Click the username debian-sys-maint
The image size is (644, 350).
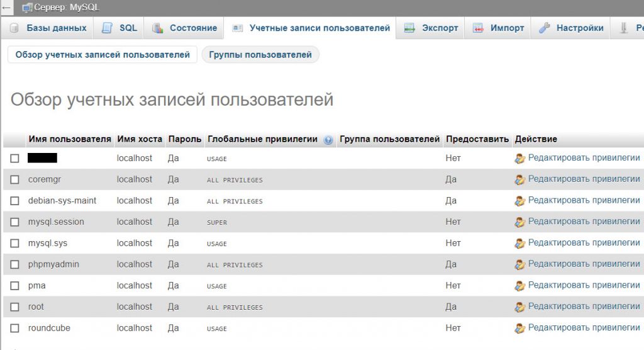point(62,201)
